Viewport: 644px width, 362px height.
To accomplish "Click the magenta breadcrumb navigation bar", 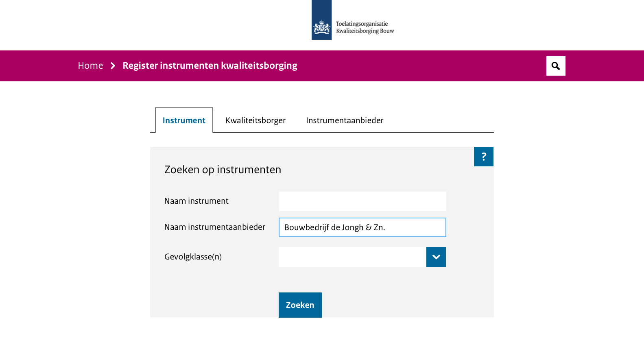I will (322, 66).
